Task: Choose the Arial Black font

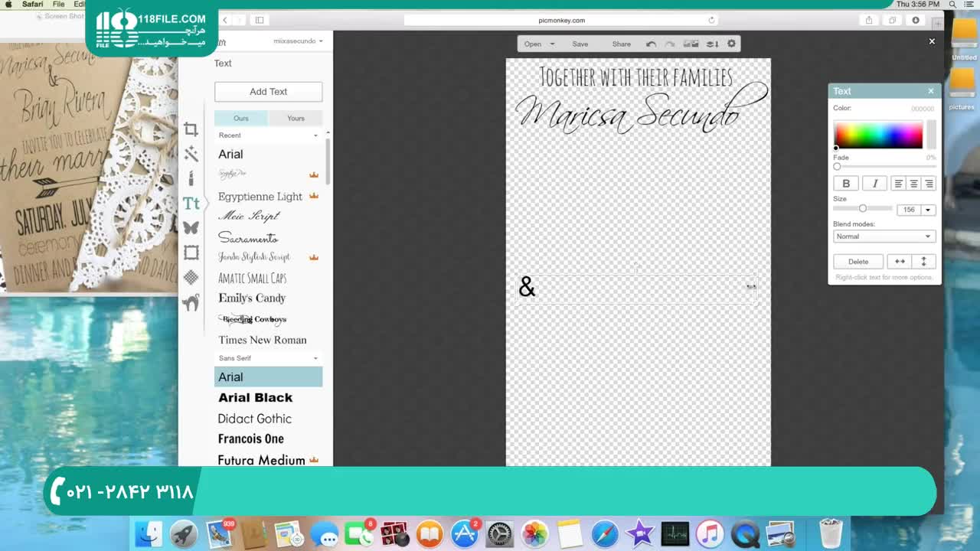Action: coord(256,397)
